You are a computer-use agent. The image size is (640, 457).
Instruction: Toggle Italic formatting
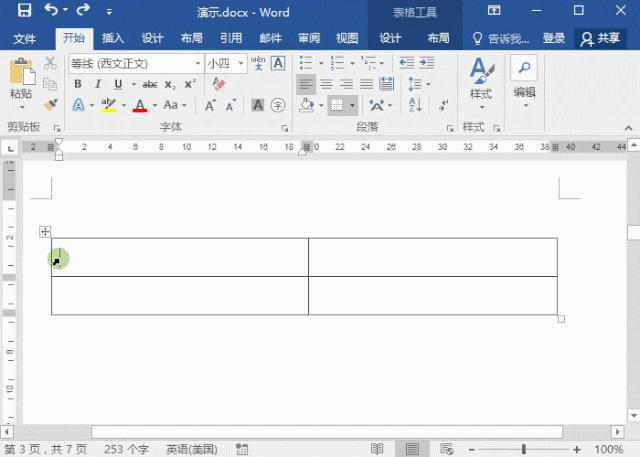coord(98,84)
